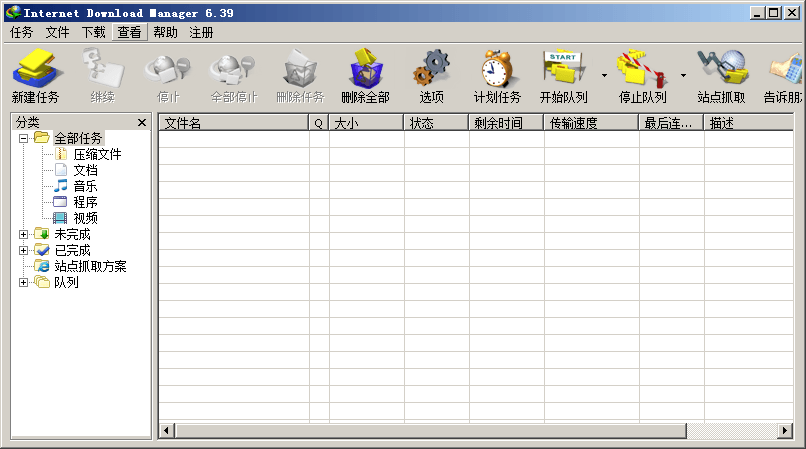This screenshot has width=806, height=449.
Task: Select 视频 category
Action: click(85, 218)
